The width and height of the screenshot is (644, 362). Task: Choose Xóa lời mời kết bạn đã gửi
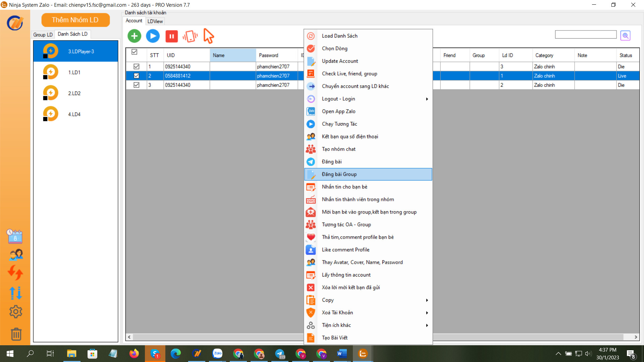click(x=368, y=287)
